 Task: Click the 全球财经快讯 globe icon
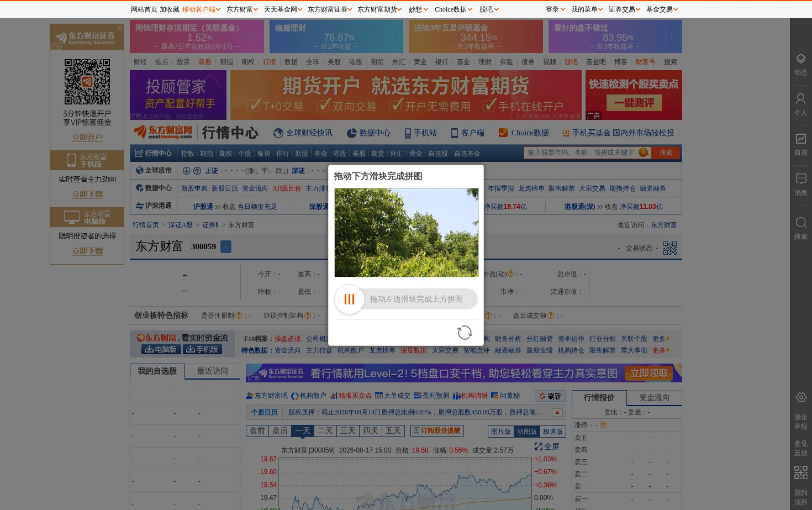pos(278,133)
